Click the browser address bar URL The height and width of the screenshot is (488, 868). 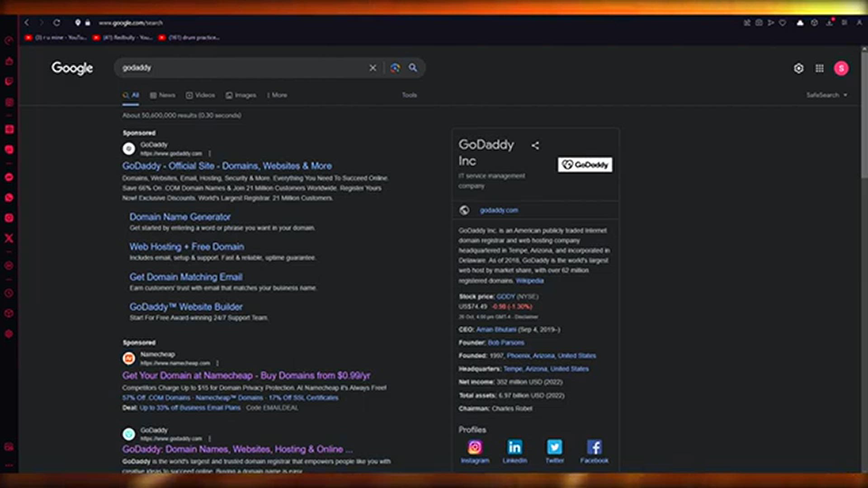[x=131, y=23]
